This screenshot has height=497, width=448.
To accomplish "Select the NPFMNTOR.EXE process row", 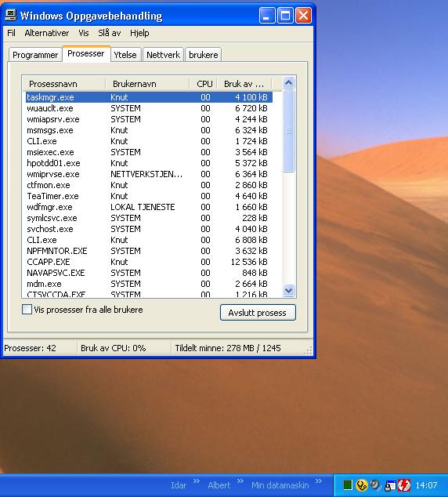I will tap(149, 251).
